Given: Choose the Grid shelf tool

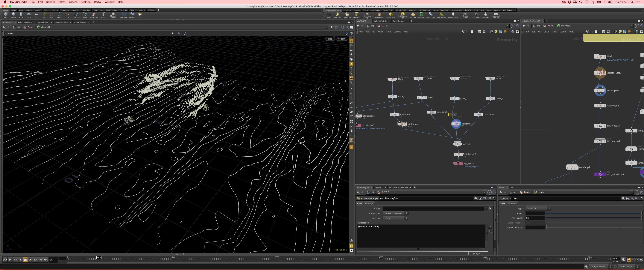Looking at the screenshot, I should pyautogui.click(x=36, y=15).
